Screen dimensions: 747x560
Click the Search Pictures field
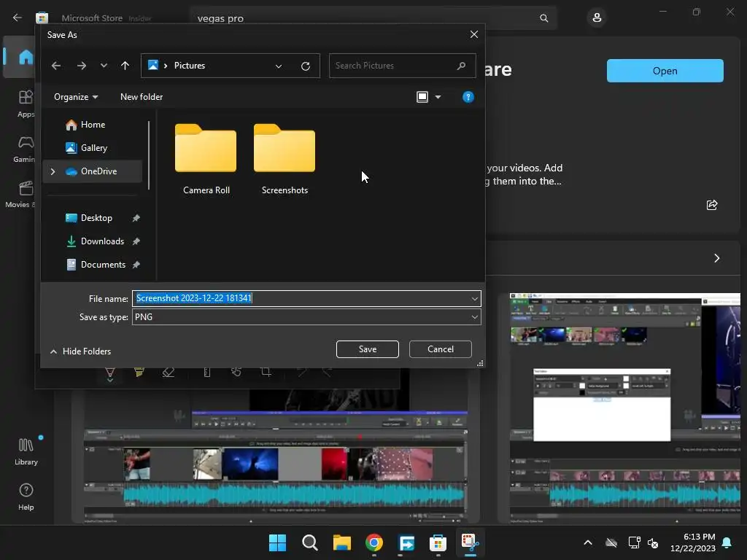(x=394, y=66)
